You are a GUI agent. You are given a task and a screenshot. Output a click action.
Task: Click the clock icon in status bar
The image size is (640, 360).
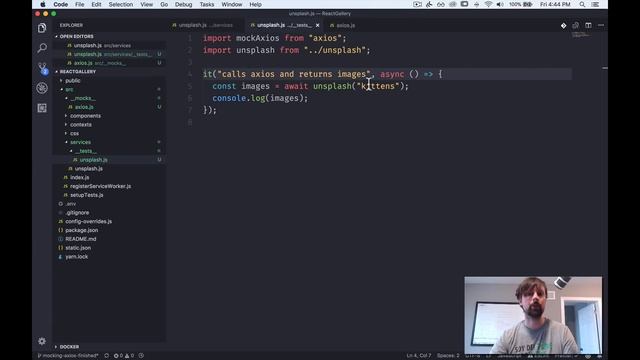tap(141, 356)
